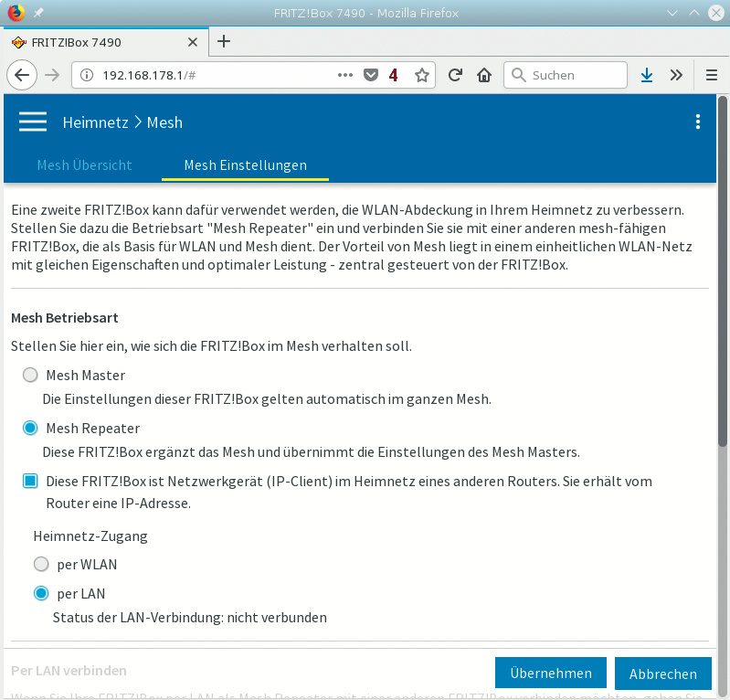Choose Heimnetz-Zugang per WLAN

point(41,564)
